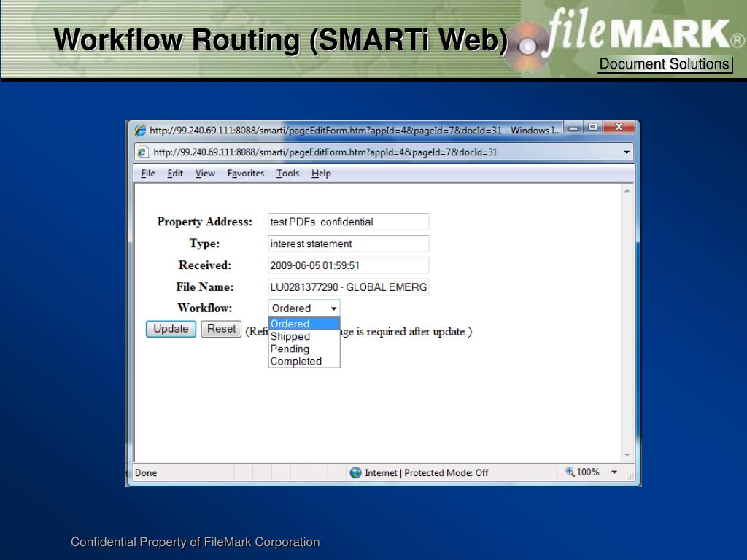Click the URL text in the address bar

coord(325,152)
